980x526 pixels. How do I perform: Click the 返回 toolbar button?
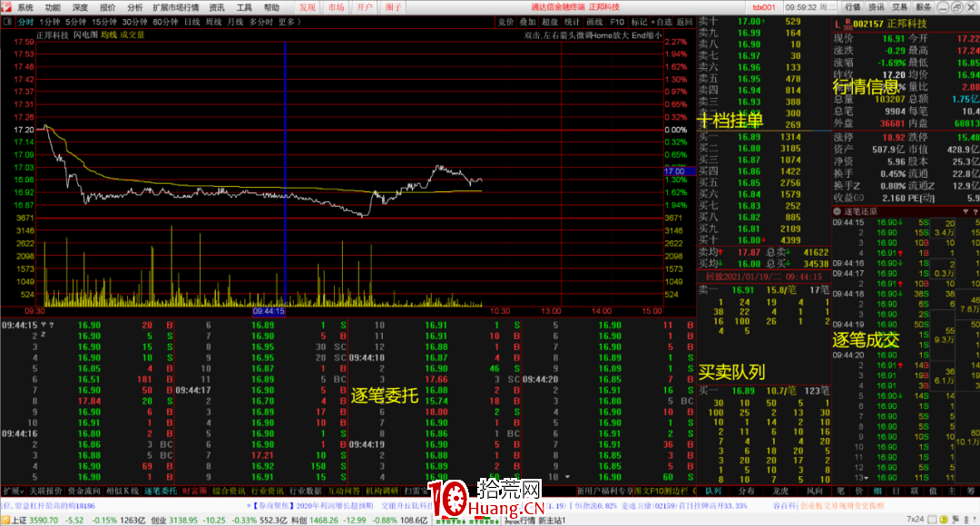(685, 22)
